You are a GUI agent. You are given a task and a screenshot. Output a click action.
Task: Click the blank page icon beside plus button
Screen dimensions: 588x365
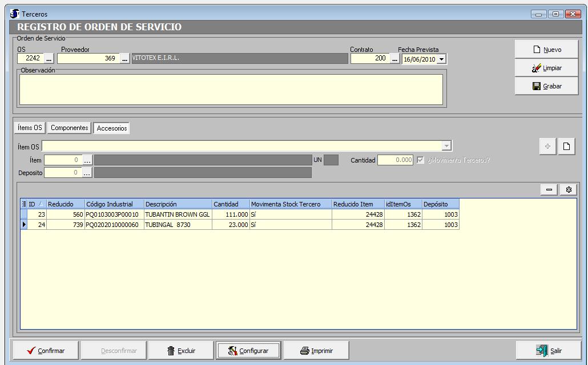(566, 147)
